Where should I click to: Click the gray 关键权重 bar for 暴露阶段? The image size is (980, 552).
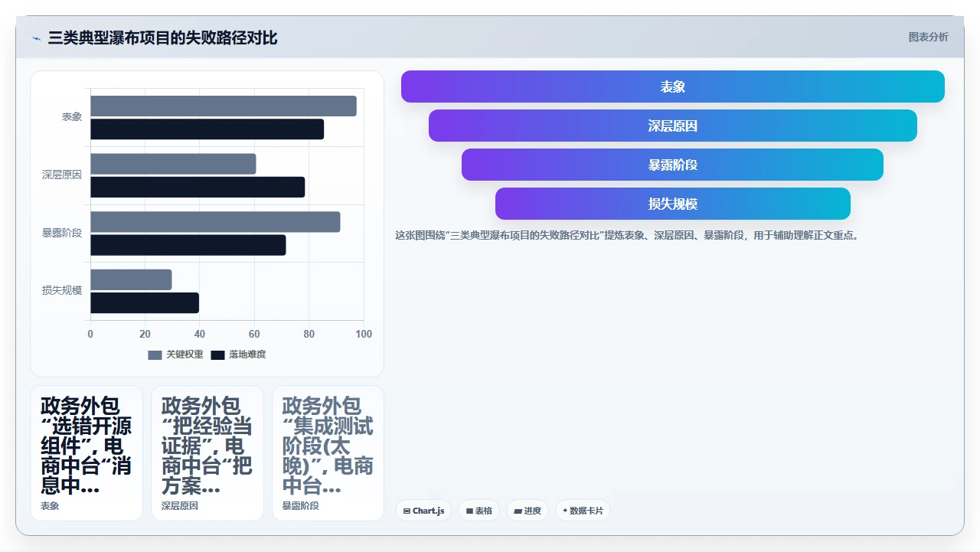(215, 222)
